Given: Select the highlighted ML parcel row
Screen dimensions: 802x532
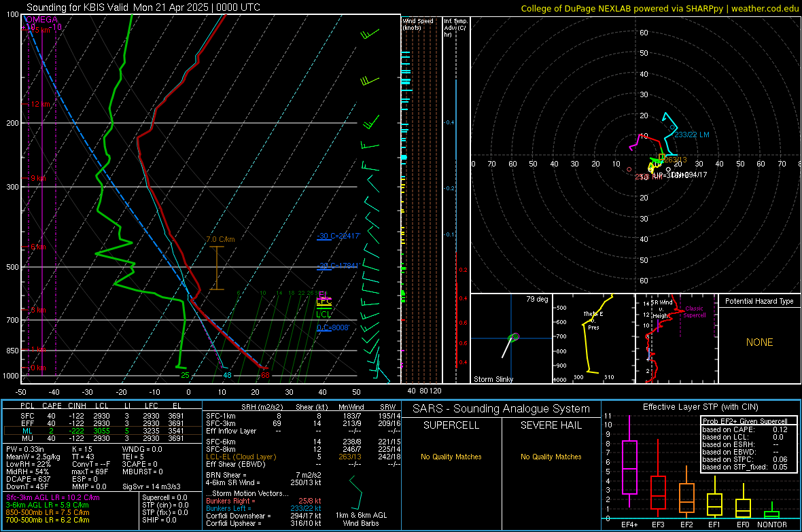Looking at the screenshot, I should point(103,431).
